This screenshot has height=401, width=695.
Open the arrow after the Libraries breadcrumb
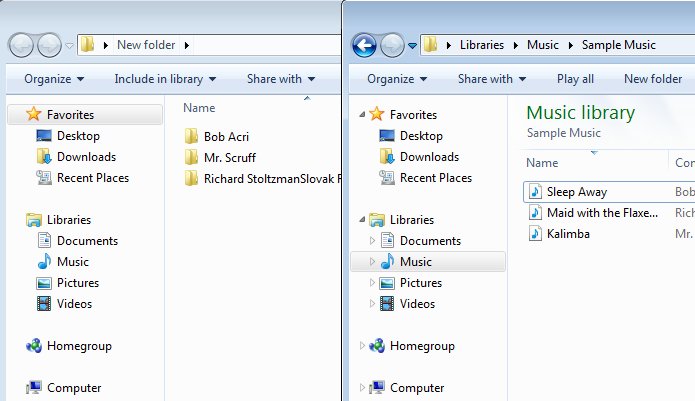(x=515, y=45)
